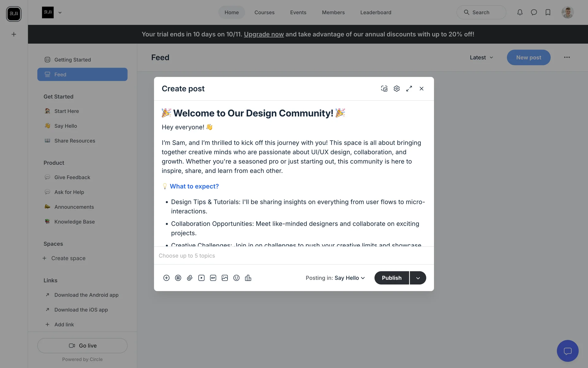Open the Latest sort dropdown
Viewport: 588px width, 368px height.
(481, 57)
